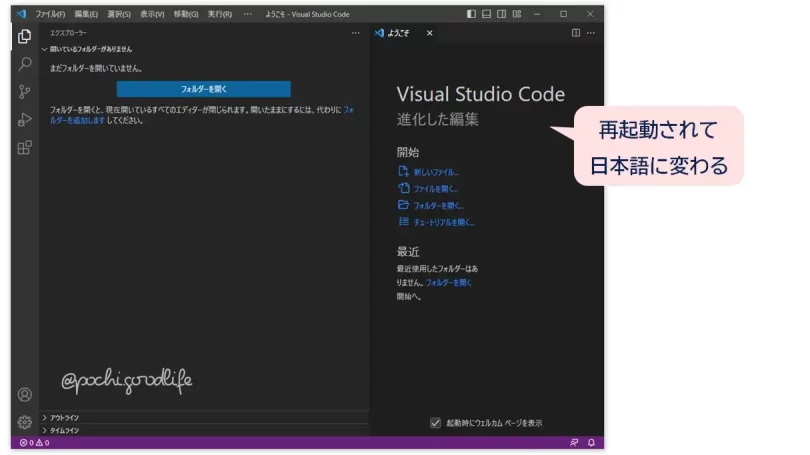
Task: Open the Manage gear icon
Action: point(24,422)
